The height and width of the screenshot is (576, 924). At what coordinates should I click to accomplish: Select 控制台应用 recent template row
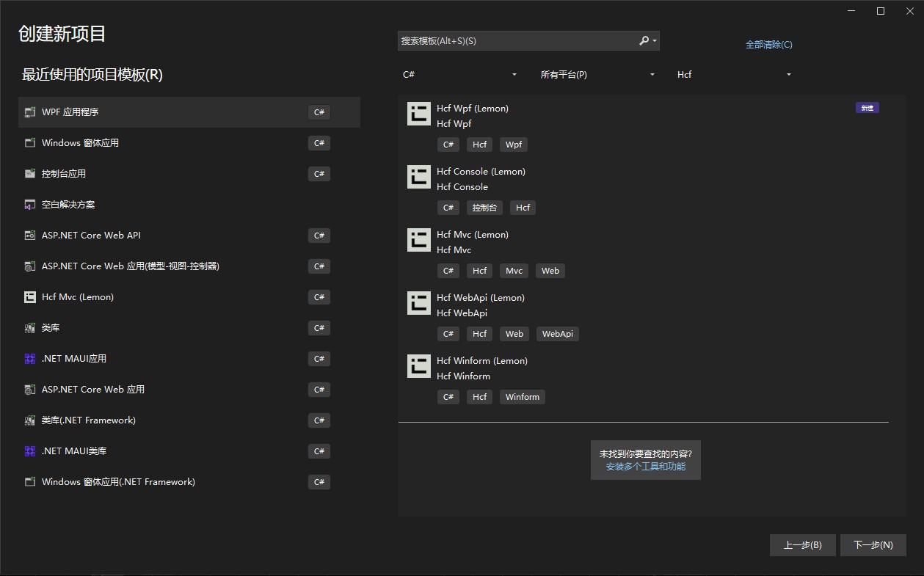coord(189,174)
